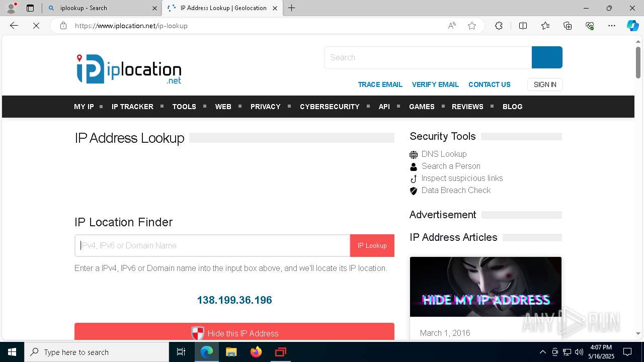Open the MY IP menu

coord(84,107)
